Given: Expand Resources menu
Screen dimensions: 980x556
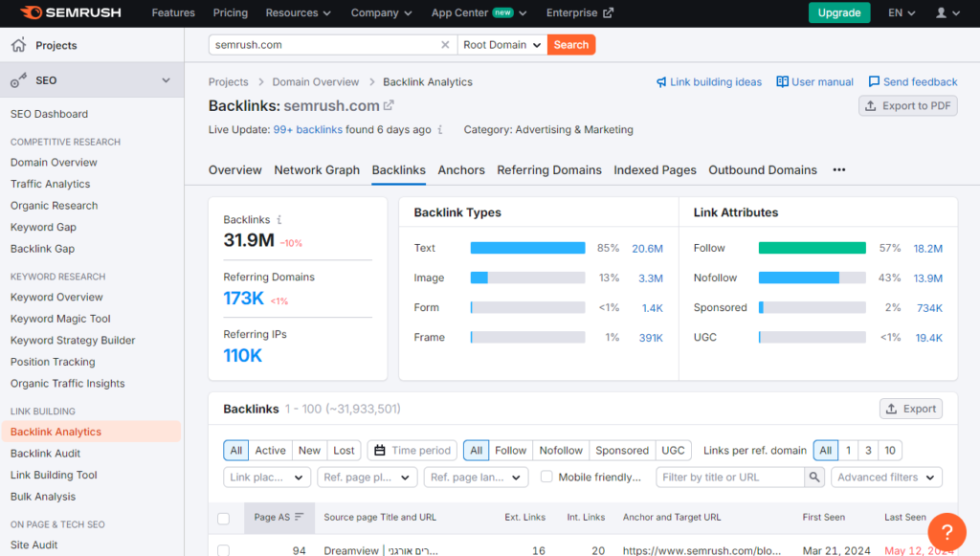Looking at the screenshot, I should click(299, 12).
